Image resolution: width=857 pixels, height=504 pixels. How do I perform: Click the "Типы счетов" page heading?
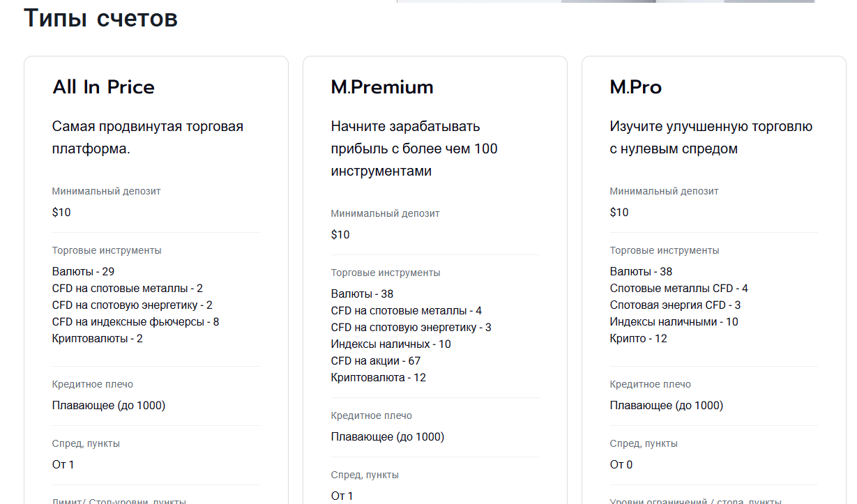tap(101, 18)
